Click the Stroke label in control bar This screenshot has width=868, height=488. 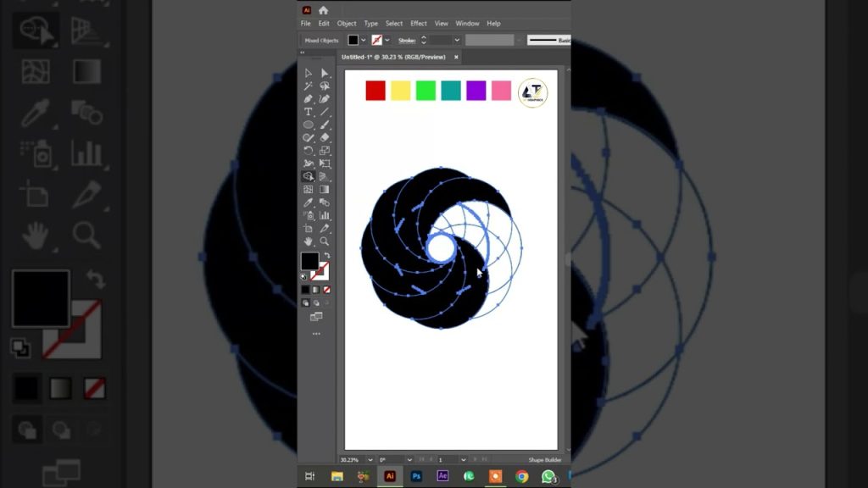(406, 40)
